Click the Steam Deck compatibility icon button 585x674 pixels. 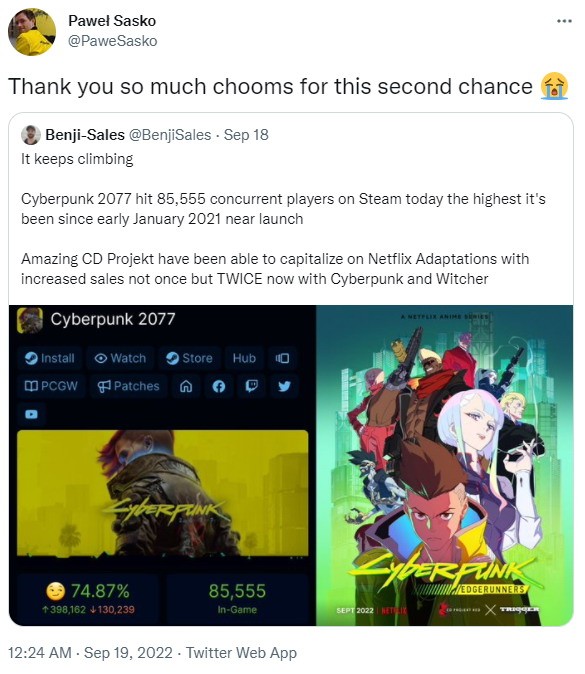[282, 358]
